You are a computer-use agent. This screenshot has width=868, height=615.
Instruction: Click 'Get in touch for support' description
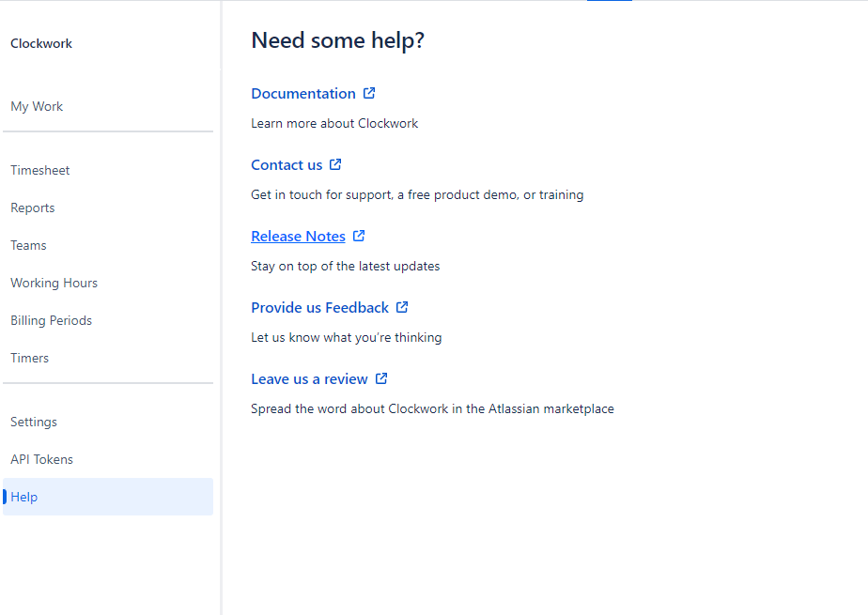[417, 194]
